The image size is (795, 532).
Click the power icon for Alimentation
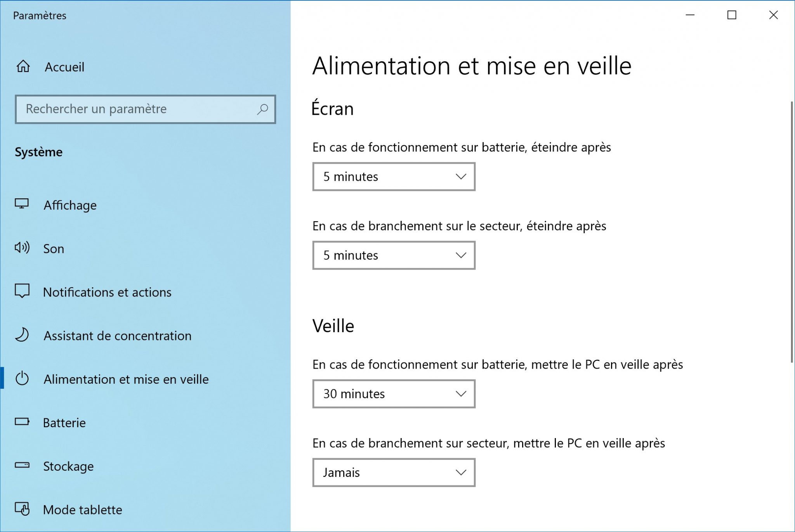click(x=22, y=378)
